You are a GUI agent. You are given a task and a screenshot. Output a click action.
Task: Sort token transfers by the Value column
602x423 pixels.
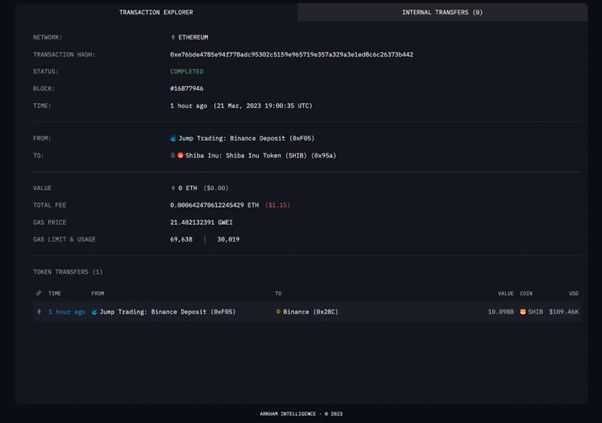tap(505, 293)
